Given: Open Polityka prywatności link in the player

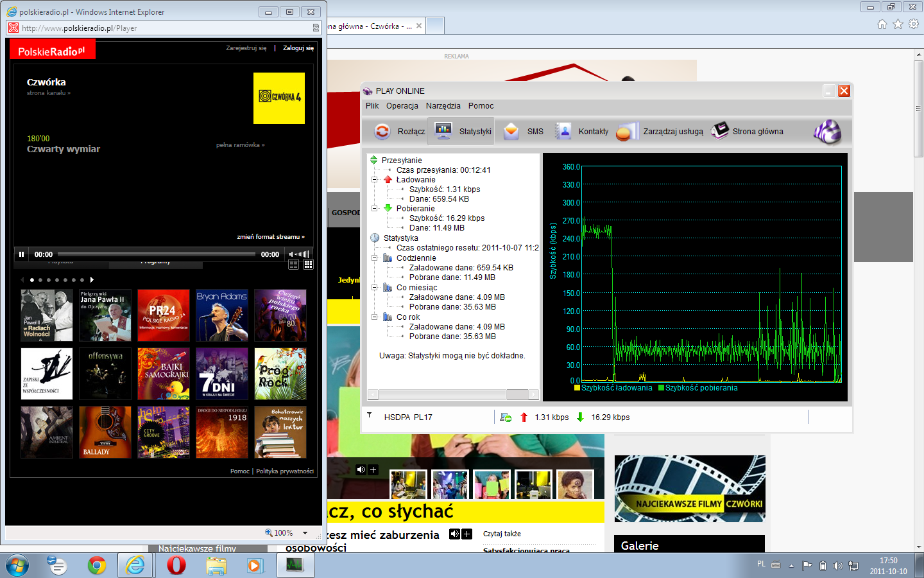Looking at the screenshot, I should pos(285,471).
